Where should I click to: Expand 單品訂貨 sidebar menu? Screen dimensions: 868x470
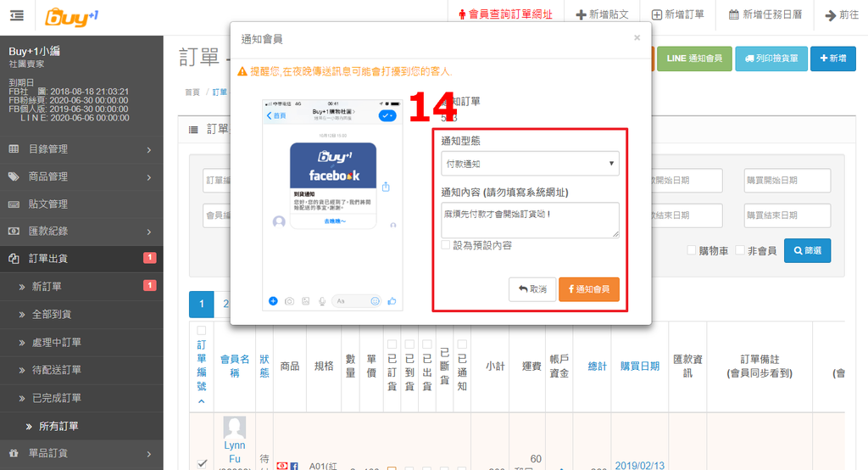coord(81,453)
